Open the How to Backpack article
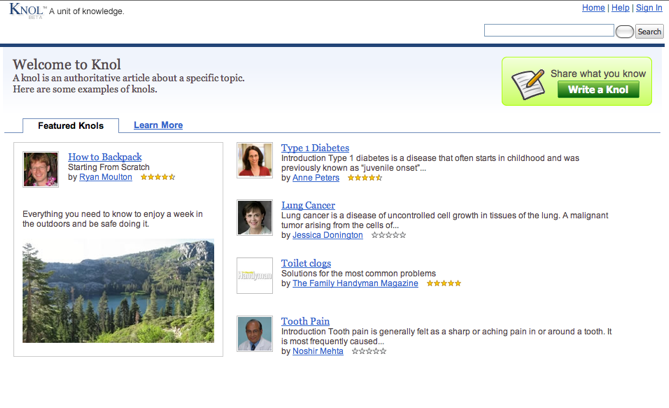This screenshot has width=669, height=408. point(105,157)
